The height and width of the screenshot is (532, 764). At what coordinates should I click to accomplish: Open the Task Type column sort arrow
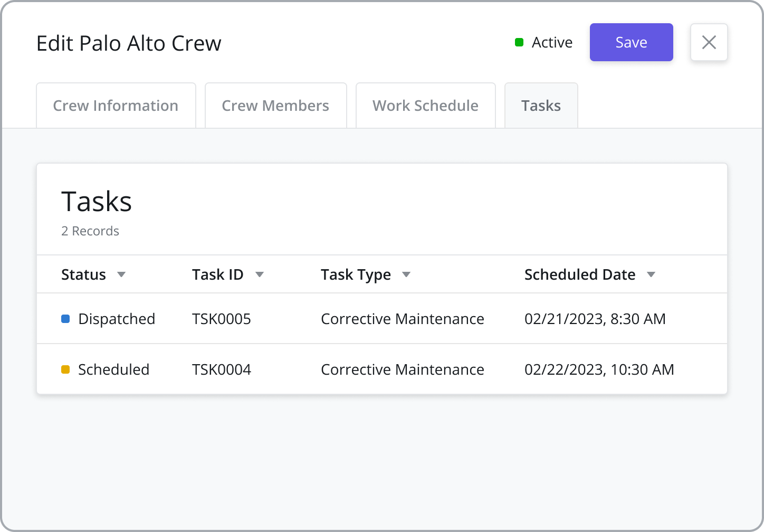point(406,274)
